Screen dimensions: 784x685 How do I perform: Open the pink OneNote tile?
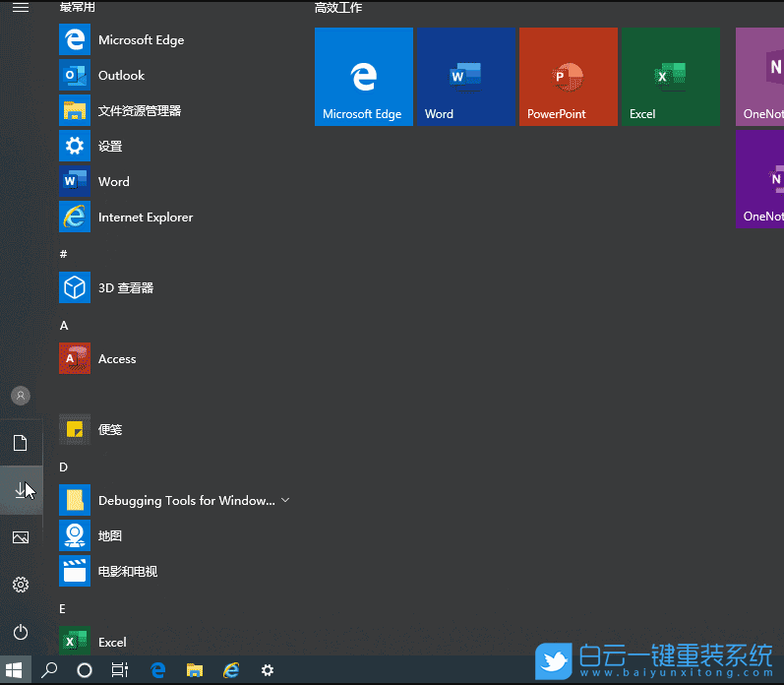click(x=760, y=77)
